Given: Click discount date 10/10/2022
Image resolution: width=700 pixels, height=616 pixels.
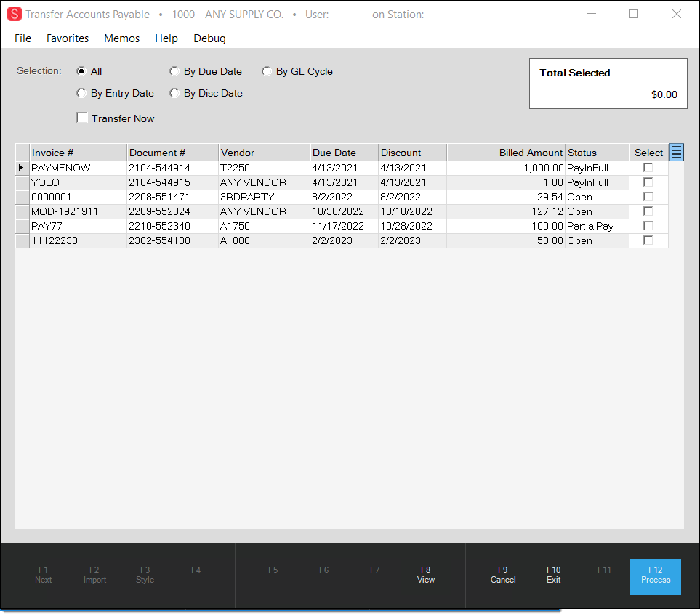Looking at the screenshot, I should click(x=412, y=211).
